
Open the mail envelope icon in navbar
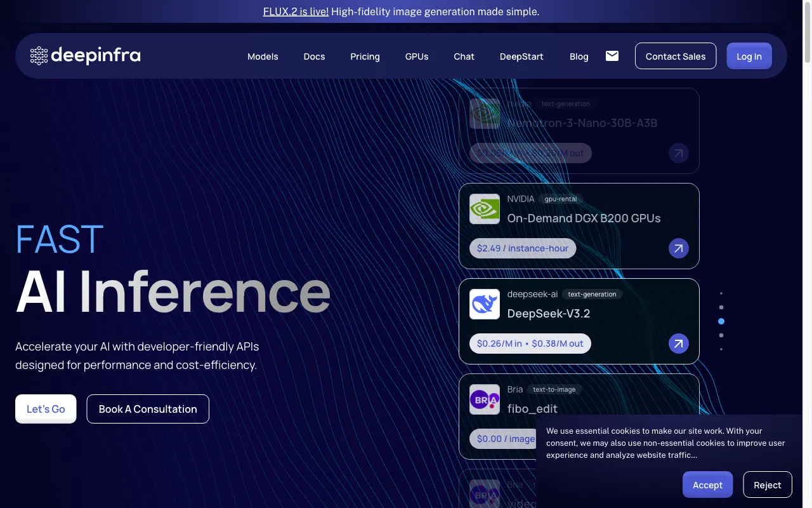click(x=612, y=56)
